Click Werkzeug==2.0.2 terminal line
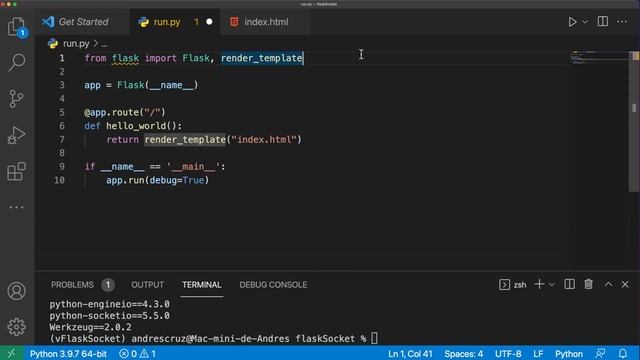The height and width of the screenshot is (360, 640). [91, 327]
